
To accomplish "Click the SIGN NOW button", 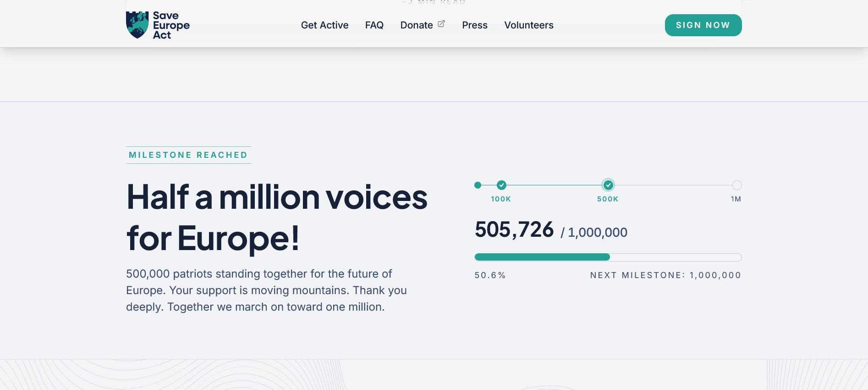I will [703, 25].
